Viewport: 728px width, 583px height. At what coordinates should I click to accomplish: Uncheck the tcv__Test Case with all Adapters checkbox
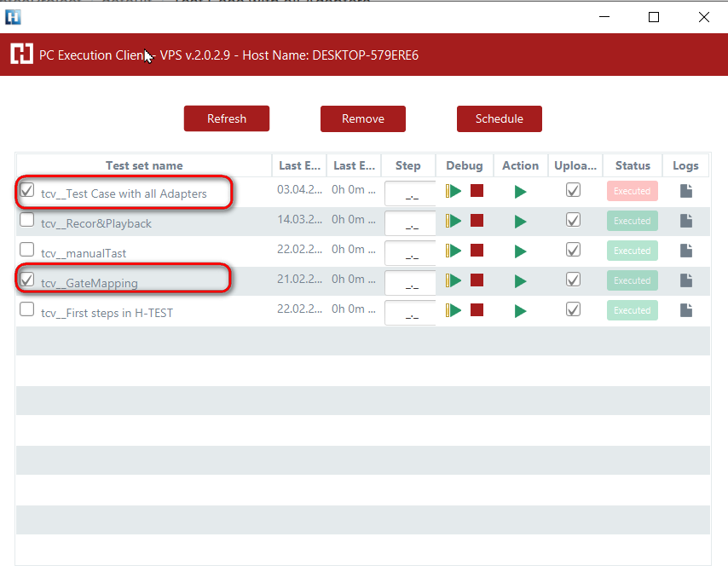point(27,191)
